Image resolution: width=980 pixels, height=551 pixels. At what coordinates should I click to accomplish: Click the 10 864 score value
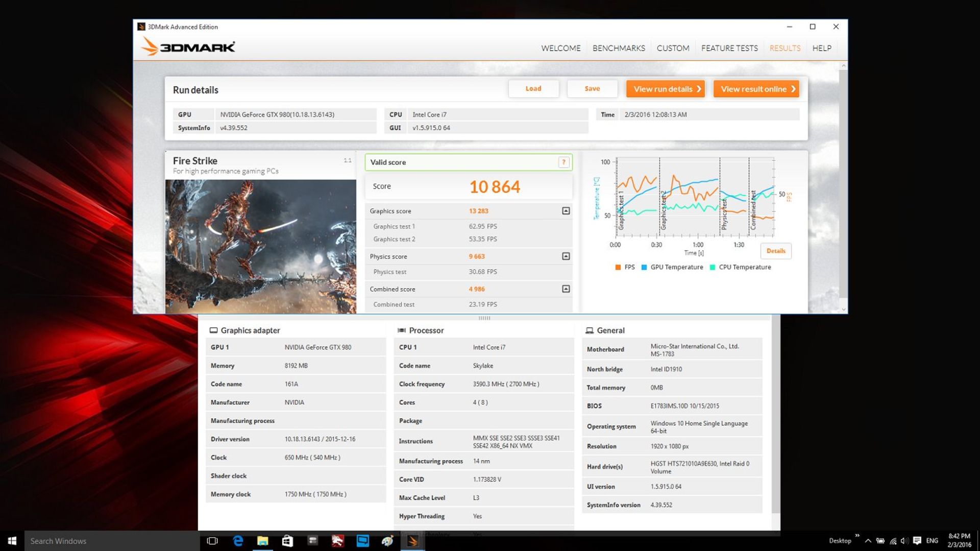[495, 187]
